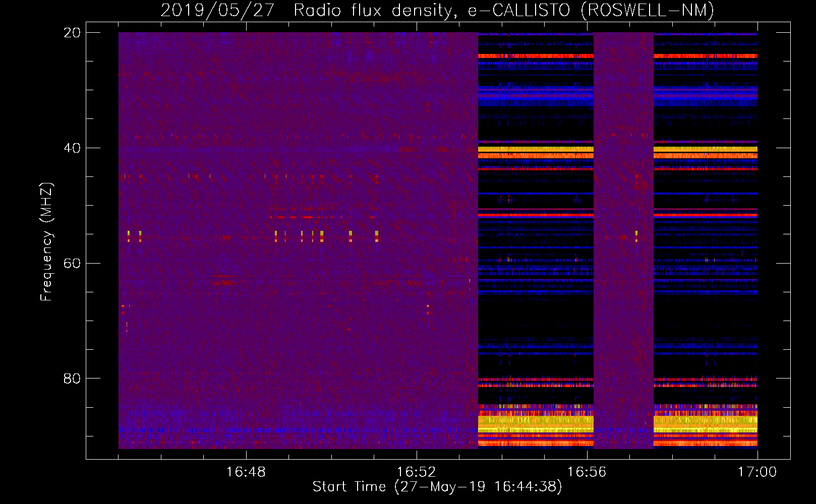Viewport: 816px width, 504px height.
Task: Click the frequency tick label '60'
Action: [72, 264]
